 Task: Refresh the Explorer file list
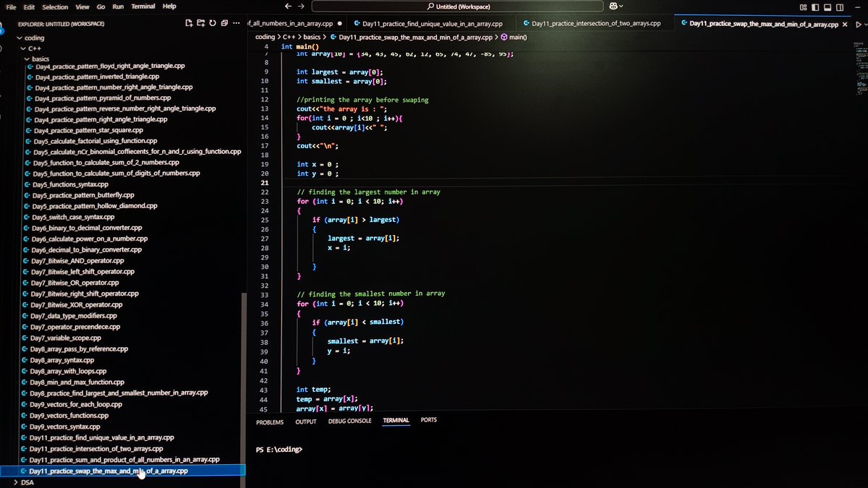(213, 23)
